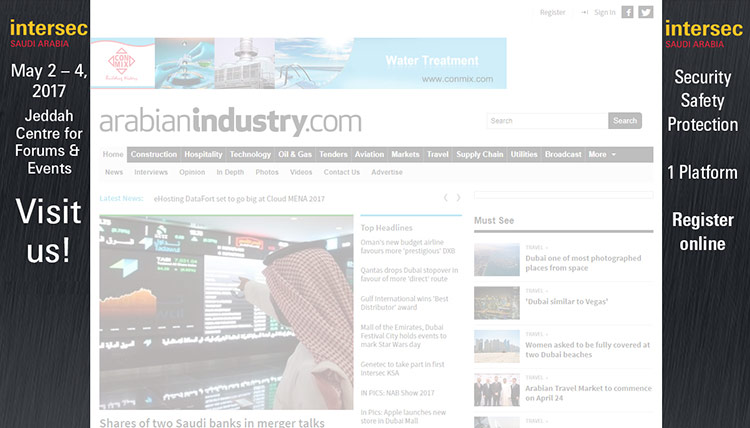Click the Search button

pos(625,121)
